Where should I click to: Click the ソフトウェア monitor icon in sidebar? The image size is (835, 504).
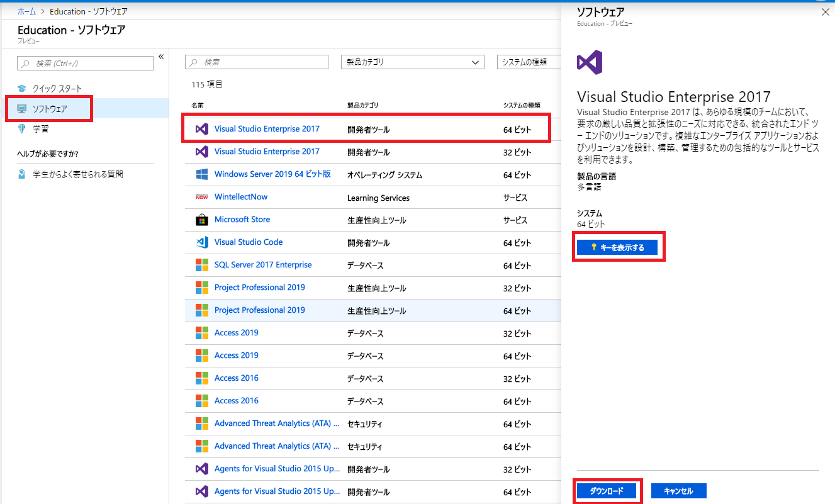[22, 109]
